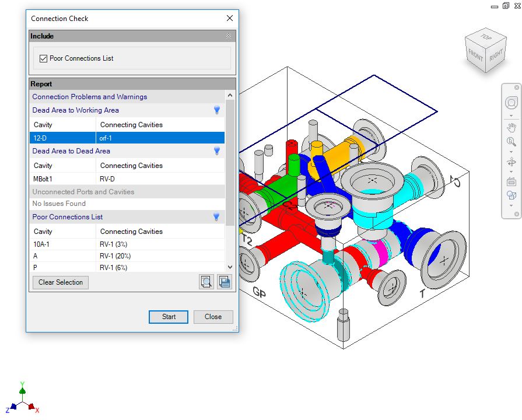Click the Start button
The height and width of the screenshot is (420, 522).
pyautogui.click(x=169, y=317)
